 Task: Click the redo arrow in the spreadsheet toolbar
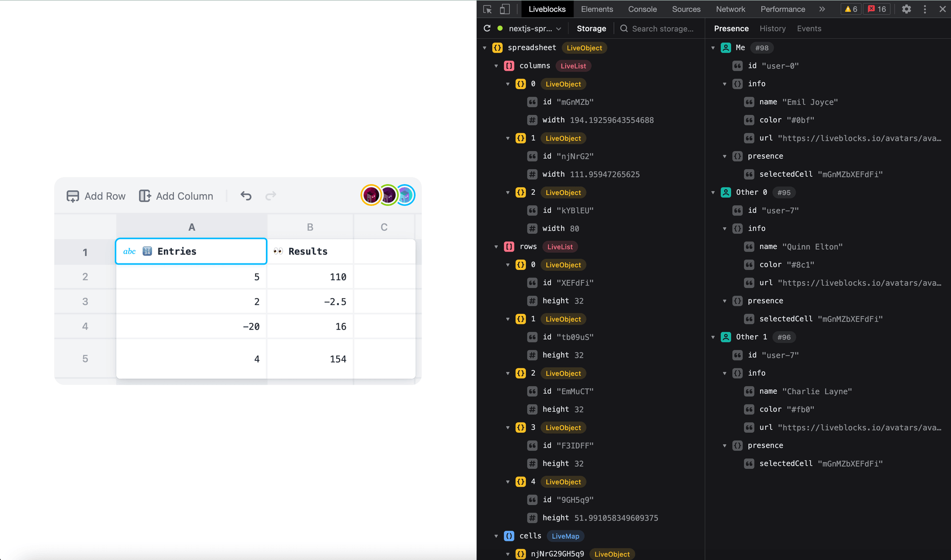pos(271,196)
